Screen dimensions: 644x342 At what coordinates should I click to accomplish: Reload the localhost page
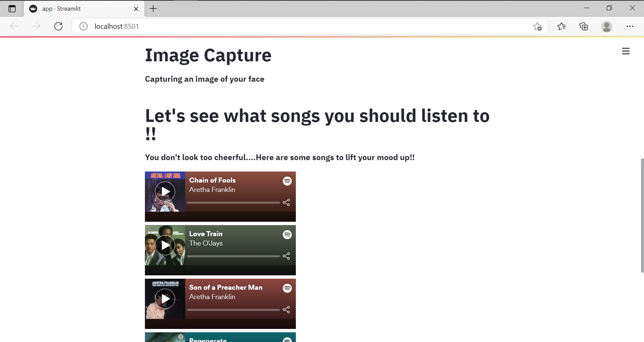click(x=58, y=26)
